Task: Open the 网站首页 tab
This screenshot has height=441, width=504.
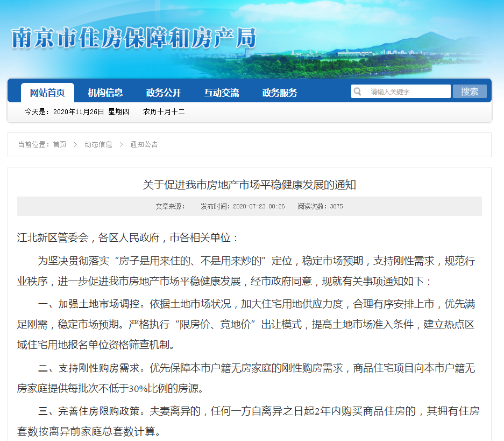Action: pos(47,93)
